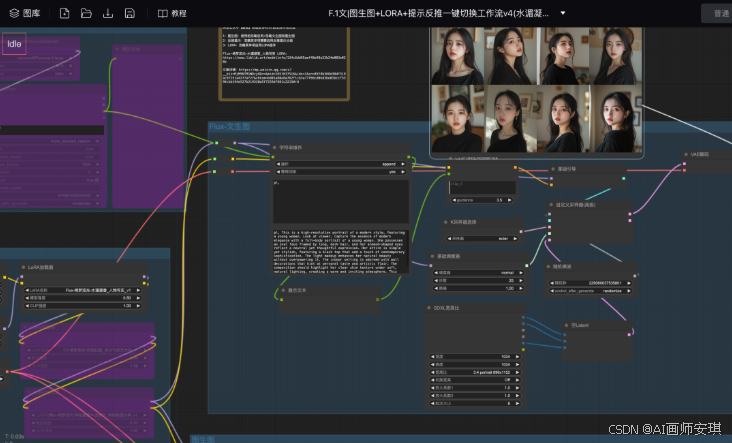Open the 3:4 portrait 896x1152 ratio combo
Image resolution: width=732 pixels, height=443 pixels.
tap(475, 373)
